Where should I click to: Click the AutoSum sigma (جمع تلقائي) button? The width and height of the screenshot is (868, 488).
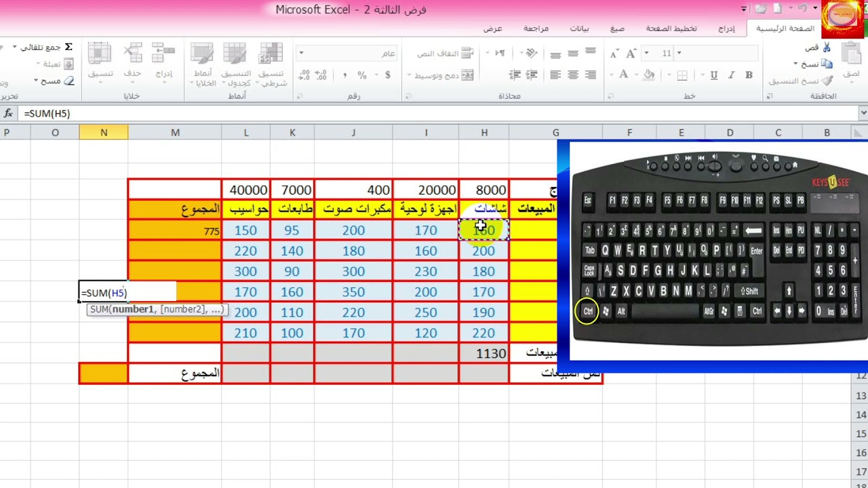[x=68, y=47]
